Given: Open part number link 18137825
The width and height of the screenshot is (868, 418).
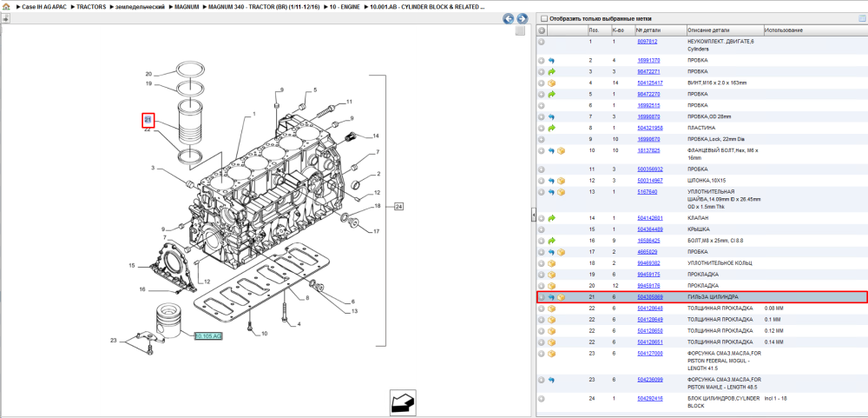Looking at the screenshot, I should [x=648, y=151].
